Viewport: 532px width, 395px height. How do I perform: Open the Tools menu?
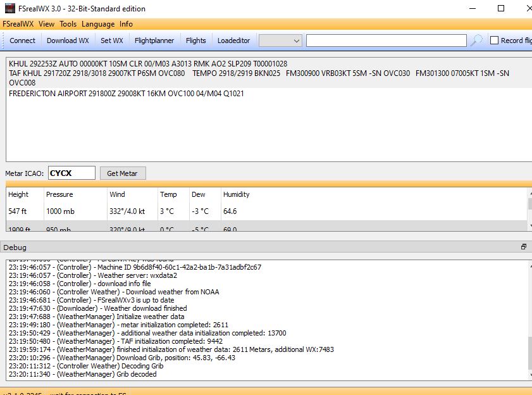[x=68, y=24]
